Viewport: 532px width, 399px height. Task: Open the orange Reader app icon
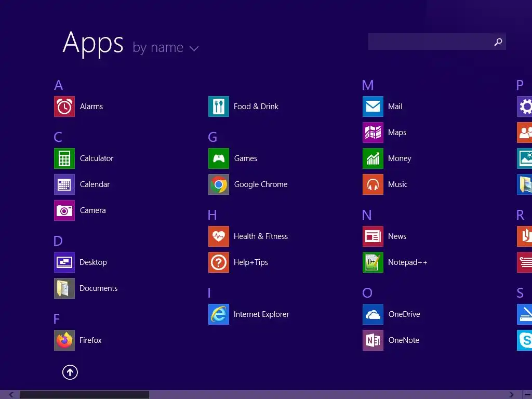pyautogui.click(x=525, y=236)
